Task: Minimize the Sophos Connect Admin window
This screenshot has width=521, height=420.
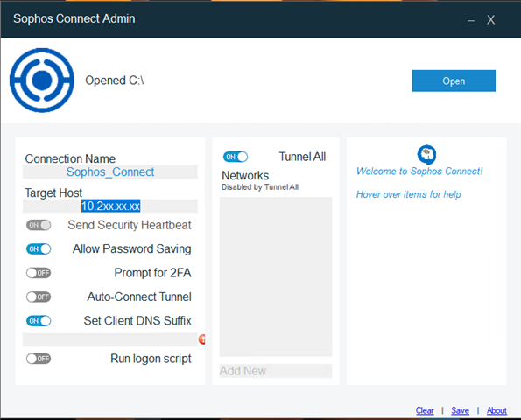Action: pos(471,20)
